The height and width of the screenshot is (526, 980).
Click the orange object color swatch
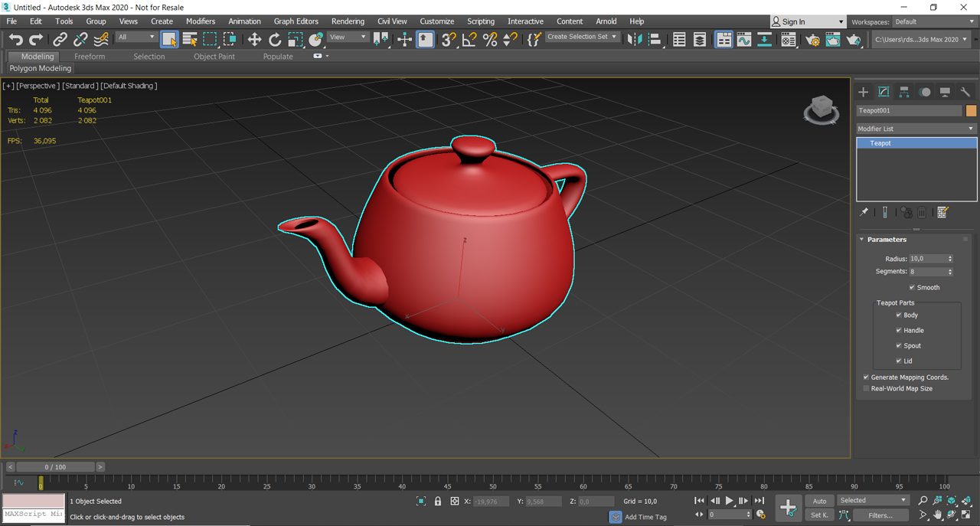pos(971,111)
